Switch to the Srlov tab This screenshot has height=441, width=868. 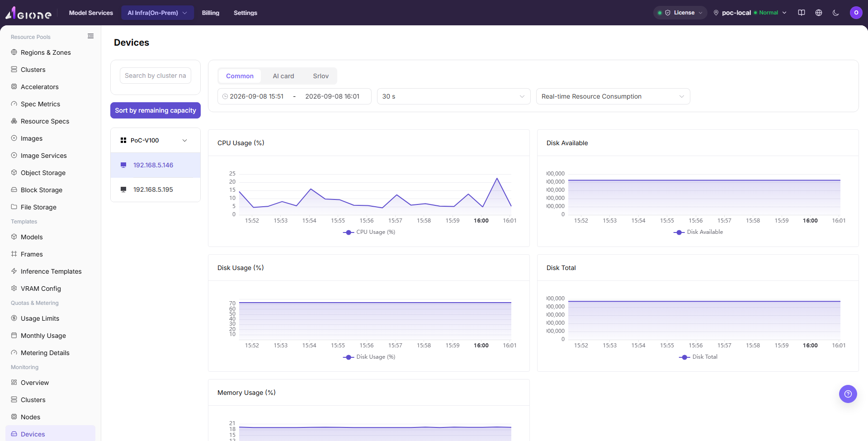coord(321,76)
